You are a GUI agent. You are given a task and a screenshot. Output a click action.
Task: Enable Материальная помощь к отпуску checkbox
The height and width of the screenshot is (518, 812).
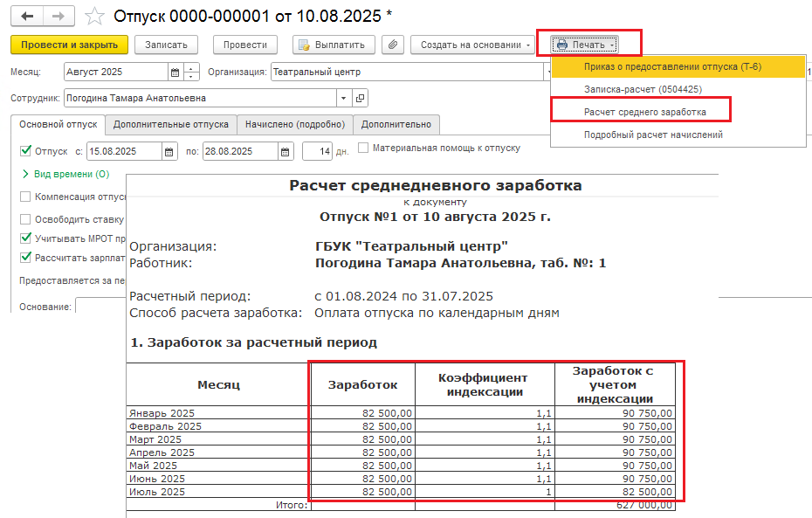pos(363,148)
